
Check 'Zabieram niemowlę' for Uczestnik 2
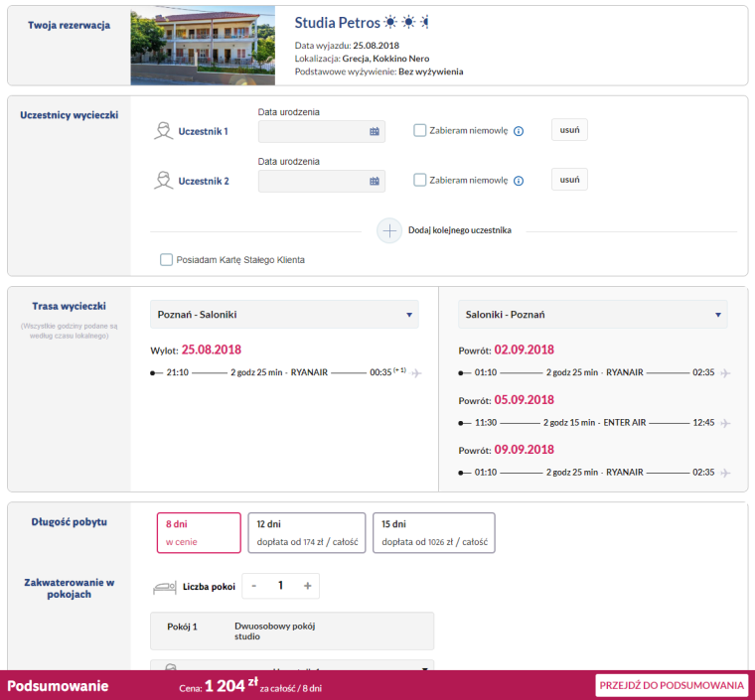(x=420, y=180)
